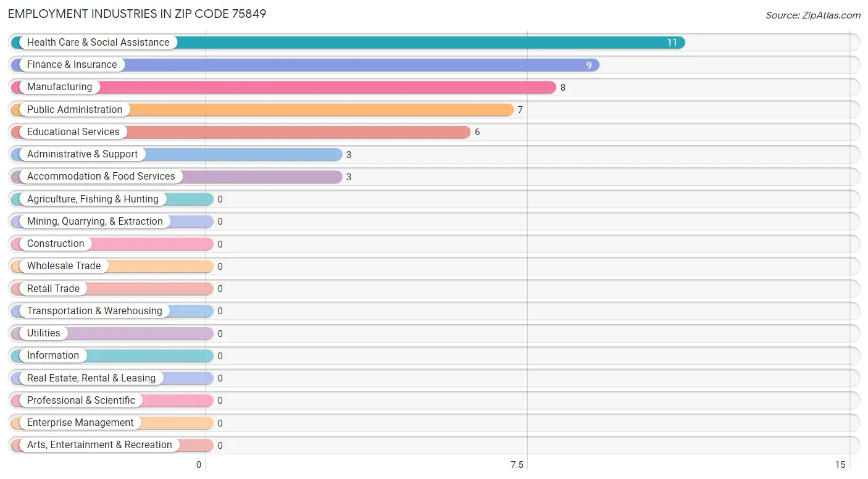
Task: Click the 15 axis tick label
Action: point(840,465)
